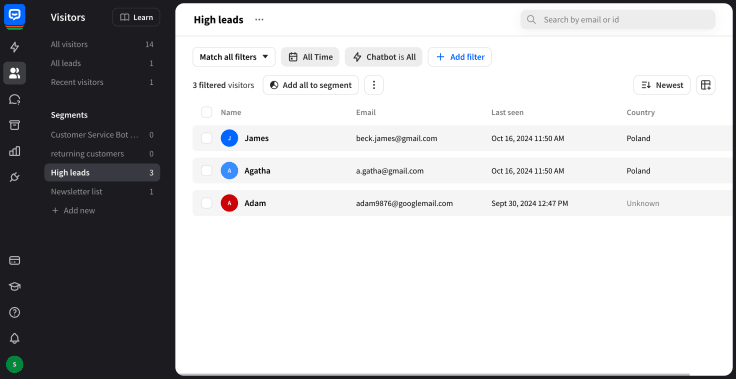
Task: Open the bell Notifications icon
Action: click(x=15, y=338)
